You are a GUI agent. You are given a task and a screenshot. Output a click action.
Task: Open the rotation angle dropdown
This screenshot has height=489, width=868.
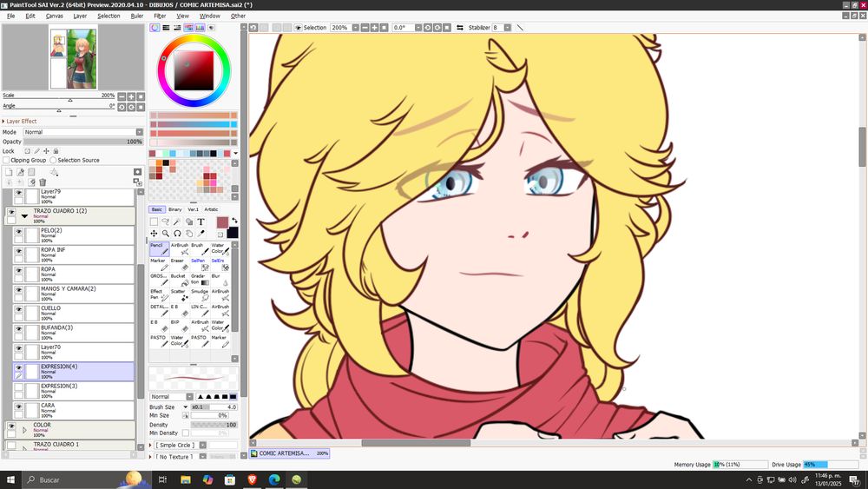pyautogui.click(x=418, y=27)
